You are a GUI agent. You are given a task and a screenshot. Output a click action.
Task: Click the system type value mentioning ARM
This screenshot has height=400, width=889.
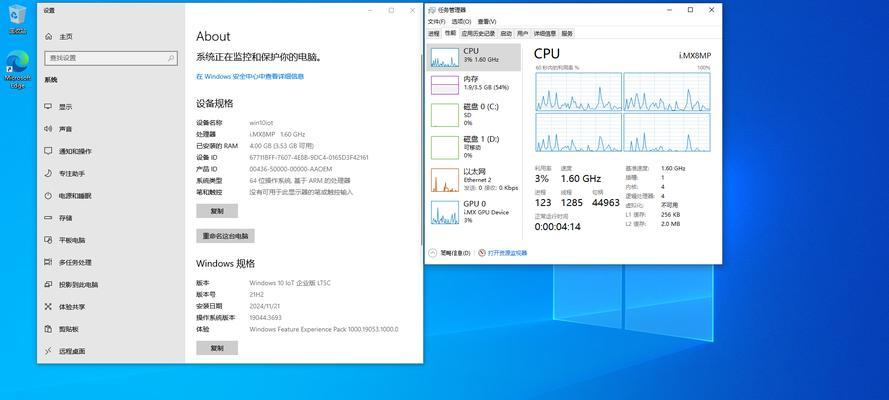click(300, 181)
